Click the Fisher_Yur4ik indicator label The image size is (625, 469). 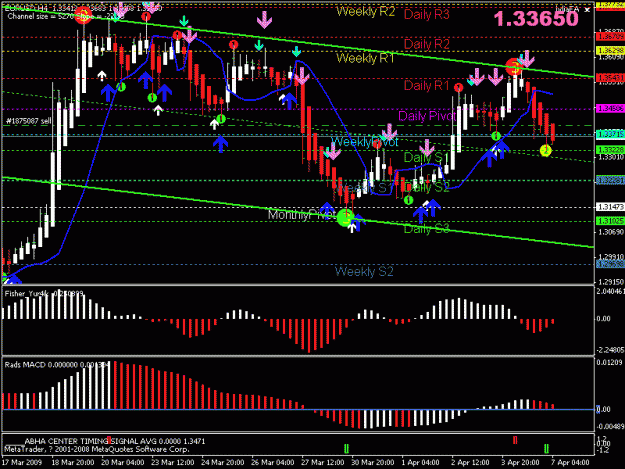coord(44,294)
